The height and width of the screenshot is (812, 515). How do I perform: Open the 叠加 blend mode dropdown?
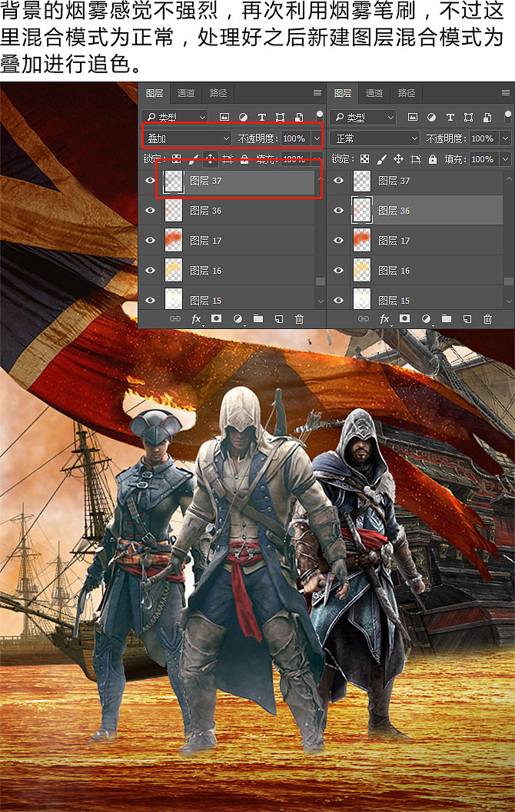pyautogui.click(x=188, y=138)
